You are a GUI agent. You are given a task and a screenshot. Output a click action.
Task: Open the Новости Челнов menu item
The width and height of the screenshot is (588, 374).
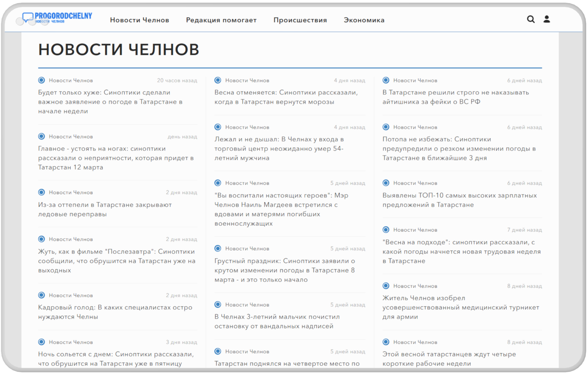(x=140, y=20)
